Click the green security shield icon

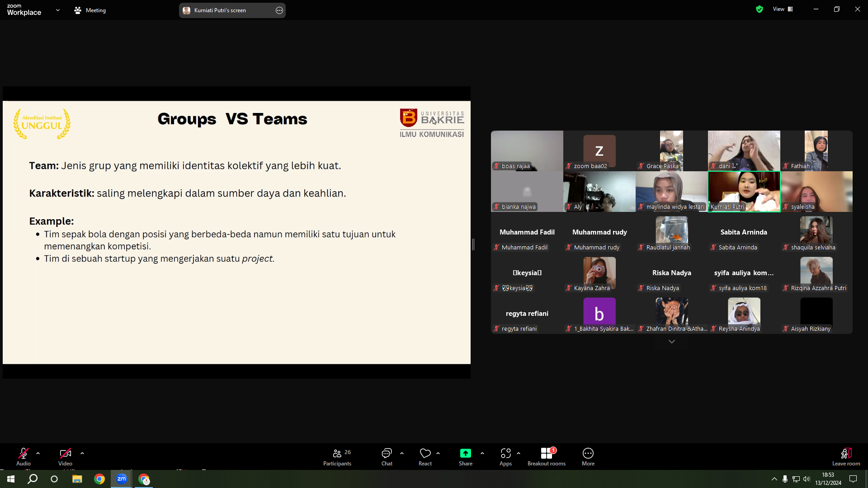tap(759, 9)
